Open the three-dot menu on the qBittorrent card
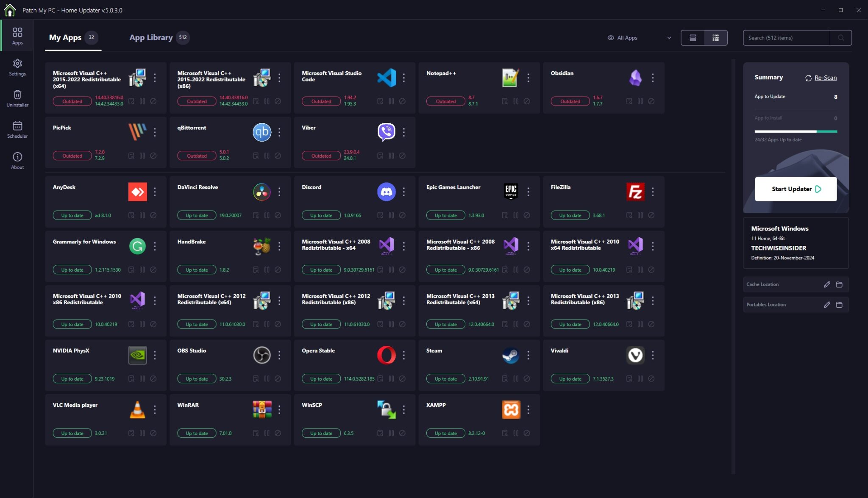This screenshot has width=868, height=498. (279, 132)
